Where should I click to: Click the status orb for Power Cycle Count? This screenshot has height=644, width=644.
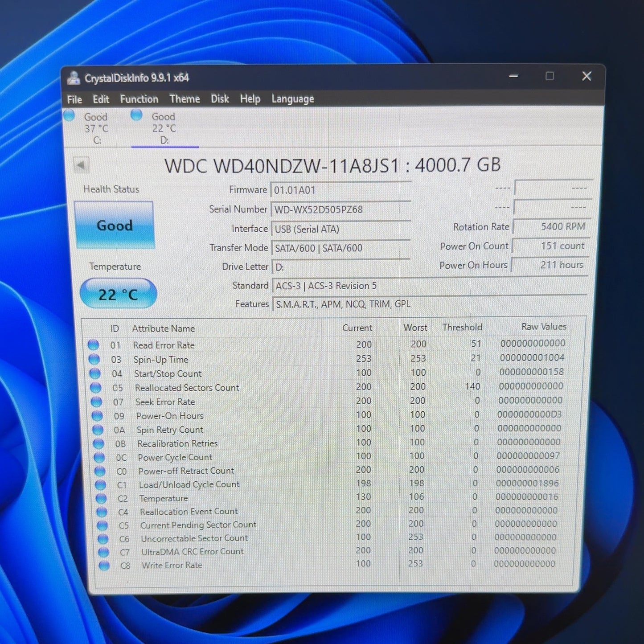(x=99, y=458)
